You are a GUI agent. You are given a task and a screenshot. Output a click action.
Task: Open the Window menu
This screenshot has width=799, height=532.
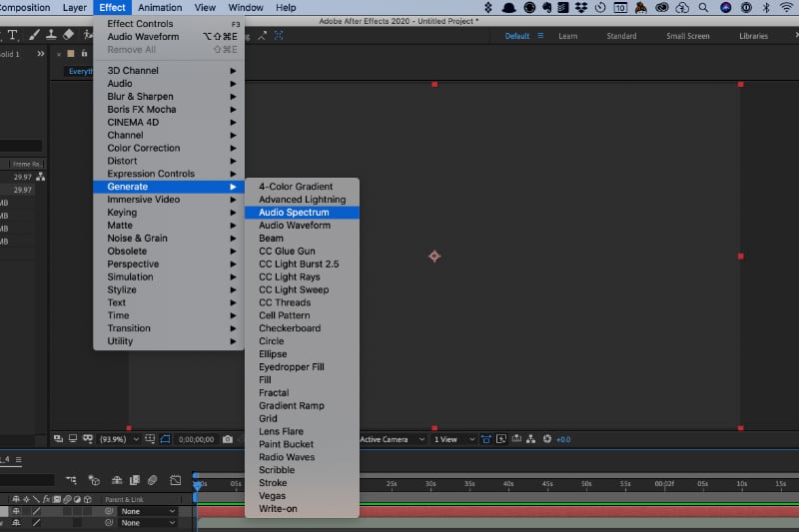click(x=245, y=8)
